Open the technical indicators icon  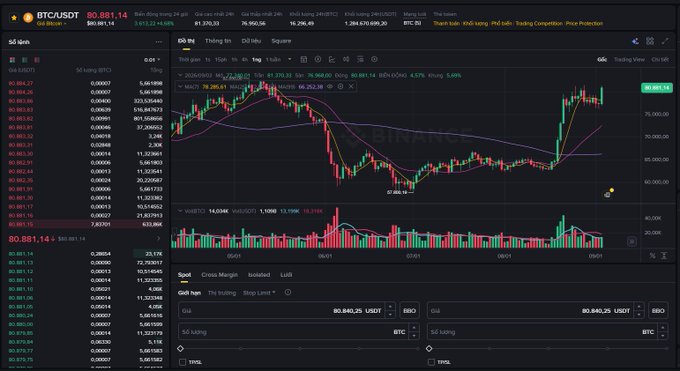[x=332, y=59]
